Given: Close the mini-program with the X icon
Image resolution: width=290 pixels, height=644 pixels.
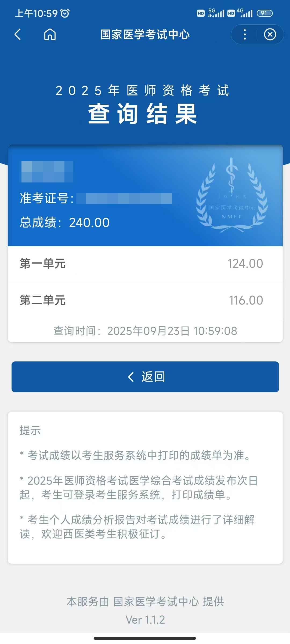Looking at the screenshot, I should pyautogui.click(x=270, y=35).
